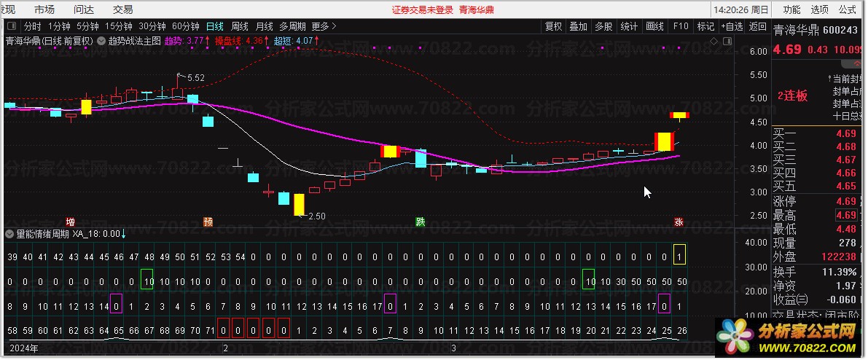The height and width of the screenshot is (360, 868).
Task: Click the 青海华鼎 link in title bar
Action: click(x=477, y=9)
